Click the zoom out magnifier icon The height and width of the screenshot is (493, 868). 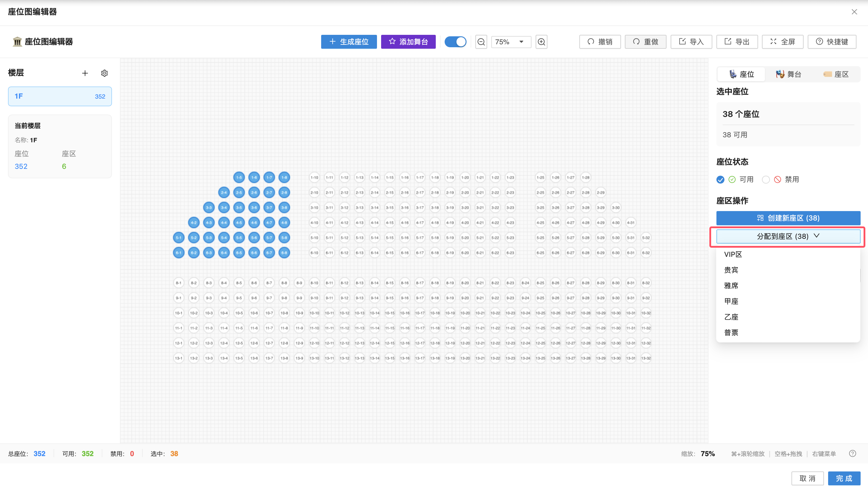coord(481,42)
